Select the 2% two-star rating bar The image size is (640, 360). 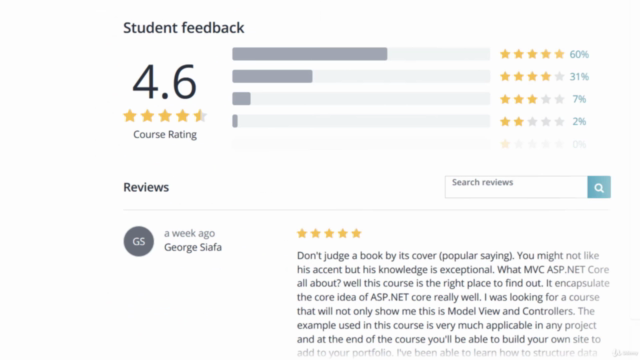pyautogui.click(x=361, y=121)
